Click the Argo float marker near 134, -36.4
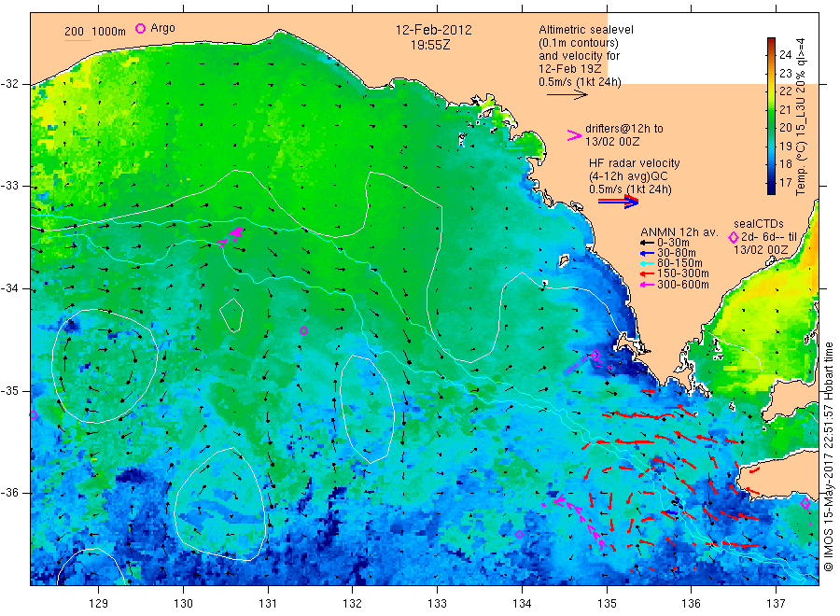The width and height of the screenshot is (840, 616). click(519, 534)
